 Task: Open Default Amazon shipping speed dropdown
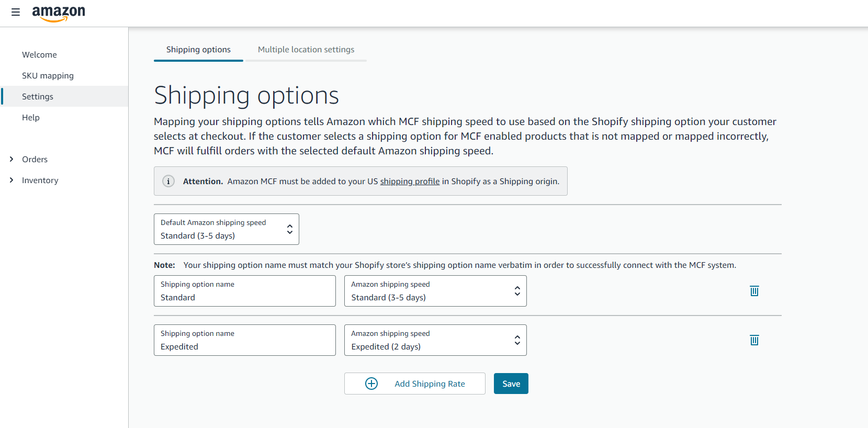click(226, 229)
